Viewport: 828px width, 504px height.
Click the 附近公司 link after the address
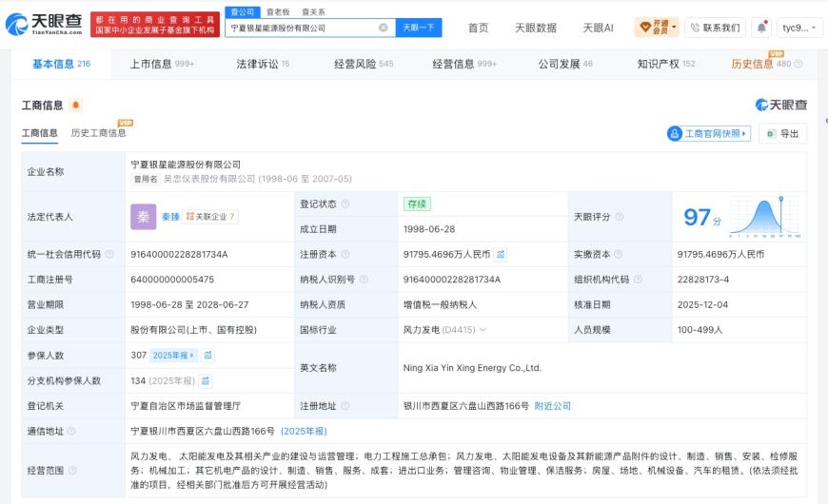(552, 406)
